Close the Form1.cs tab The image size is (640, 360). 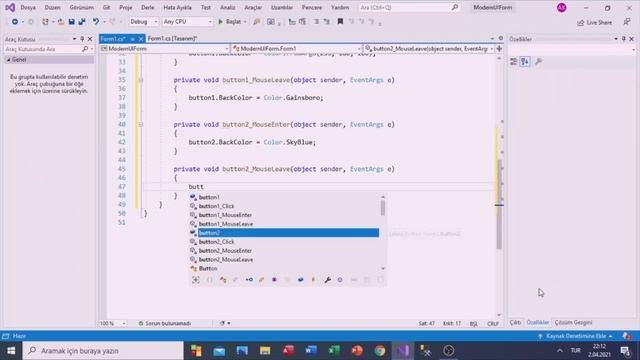pyautogui.click(x=141, y=39)
